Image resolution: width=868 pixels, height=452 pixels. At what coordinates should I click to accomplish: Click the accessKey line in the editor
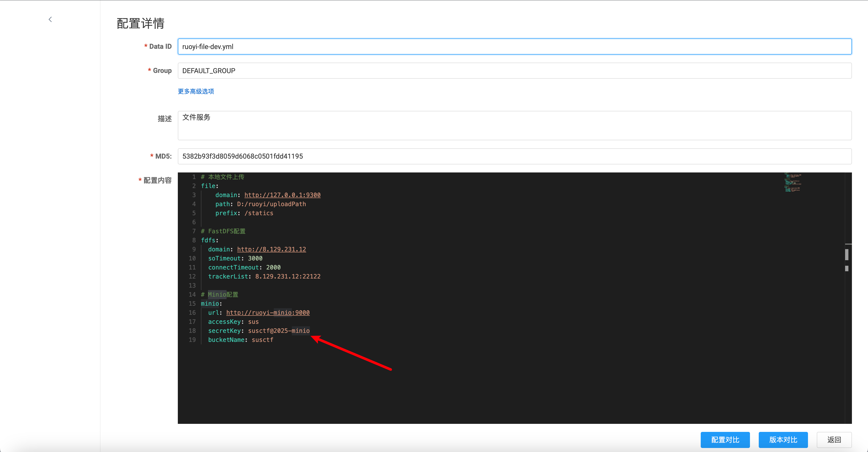click(233, 322)
